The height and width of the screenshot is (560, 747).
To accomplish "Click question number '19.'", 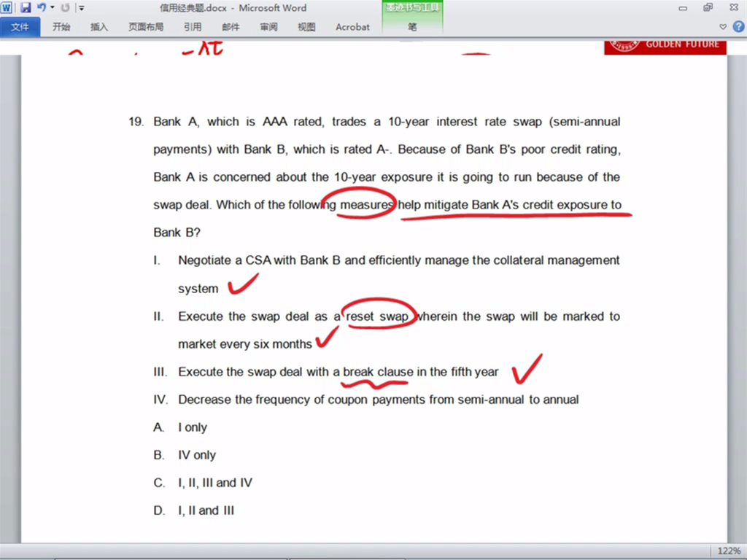I will point(136,122).
